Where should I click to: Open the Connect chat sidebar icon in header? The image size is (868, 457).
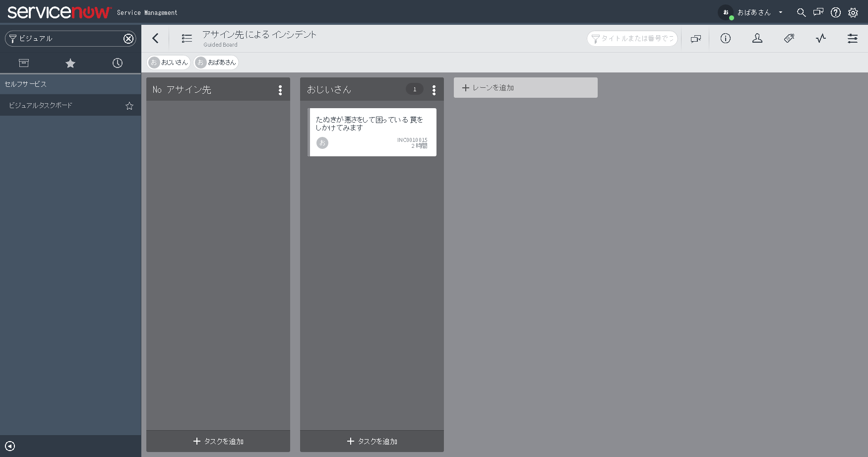coord(818,12)
